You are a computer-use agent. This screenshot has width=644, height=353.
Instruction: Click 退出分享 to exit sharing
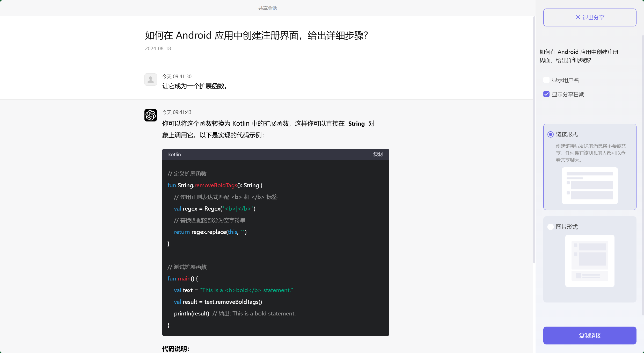(590, 17)
